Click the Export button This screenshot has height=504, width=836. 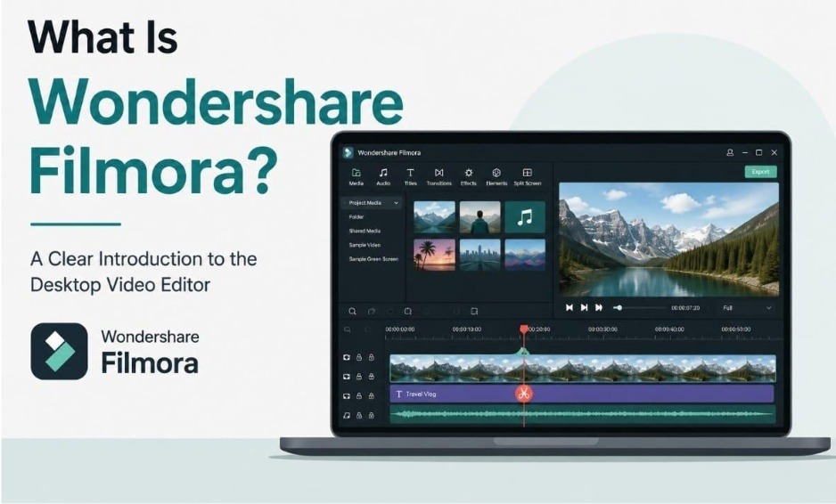[x=760, y=172]
